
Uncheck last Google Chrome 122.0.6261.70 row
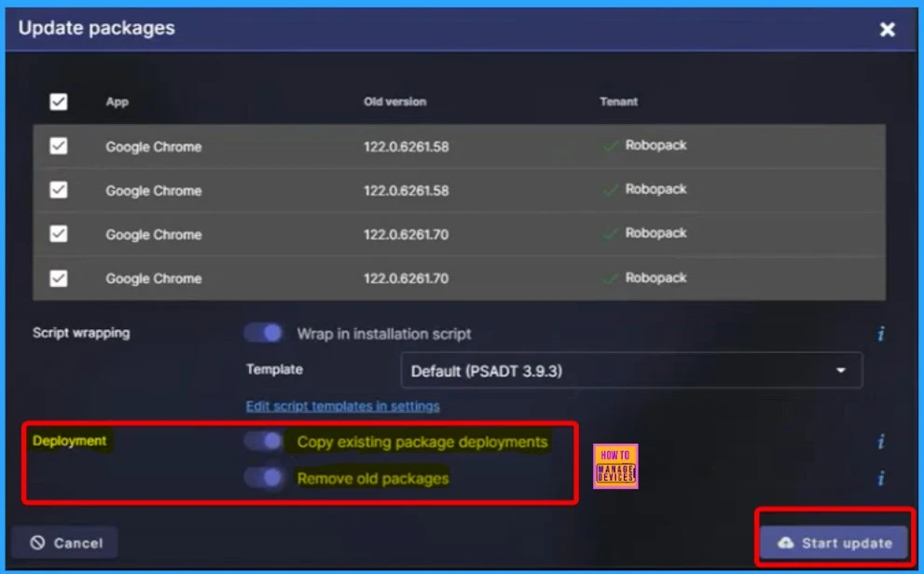coord(59,278)
